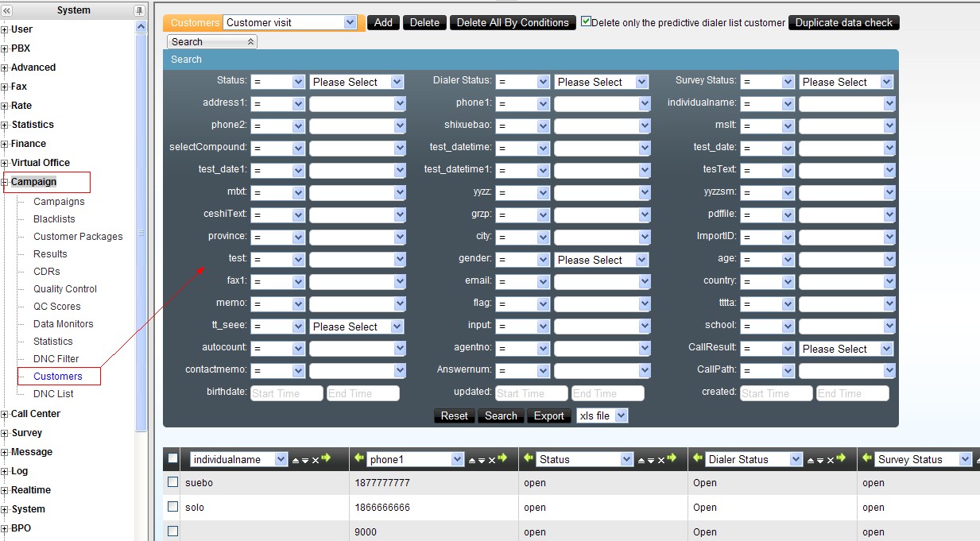Tick the select-all checkbox in table header
The image size is (980, 541).
(172, 458)
